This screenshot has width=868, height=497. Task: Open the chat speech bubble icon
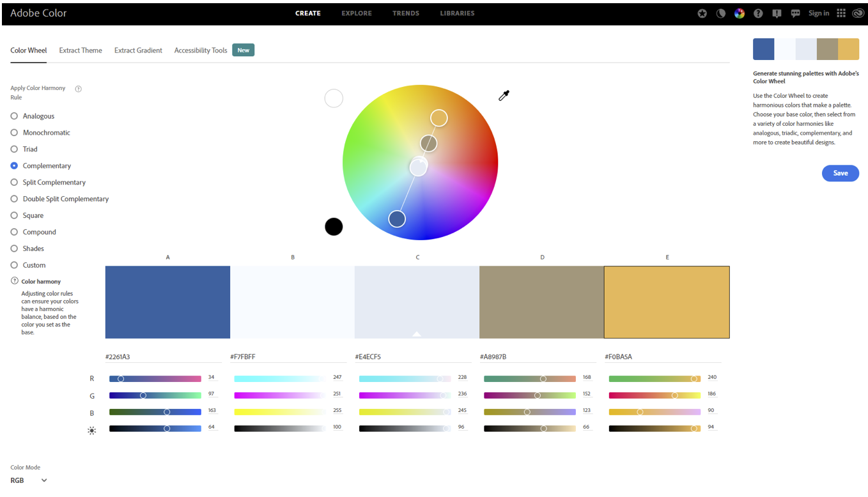pos(796,13)
